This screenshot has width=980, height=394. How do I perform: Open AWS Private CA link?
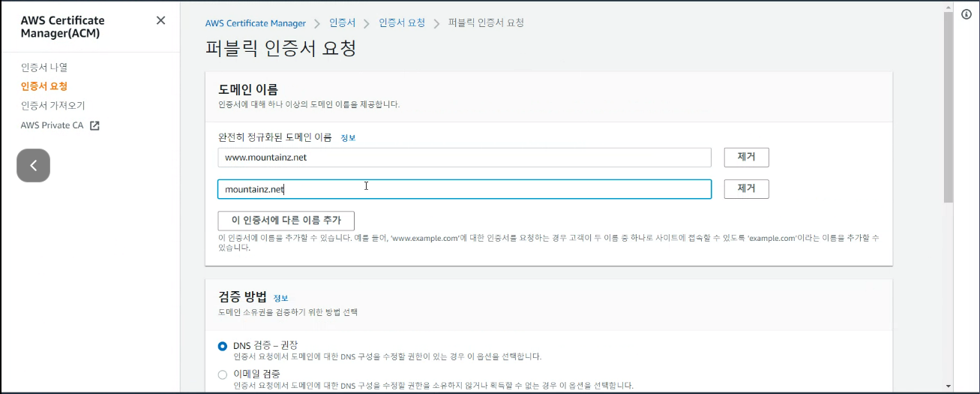(52, 125)
